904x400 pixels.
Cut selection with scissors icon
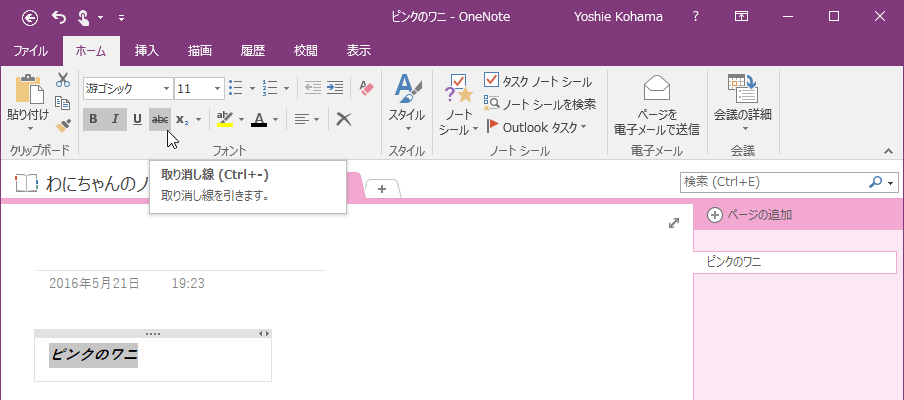[63, 81]
